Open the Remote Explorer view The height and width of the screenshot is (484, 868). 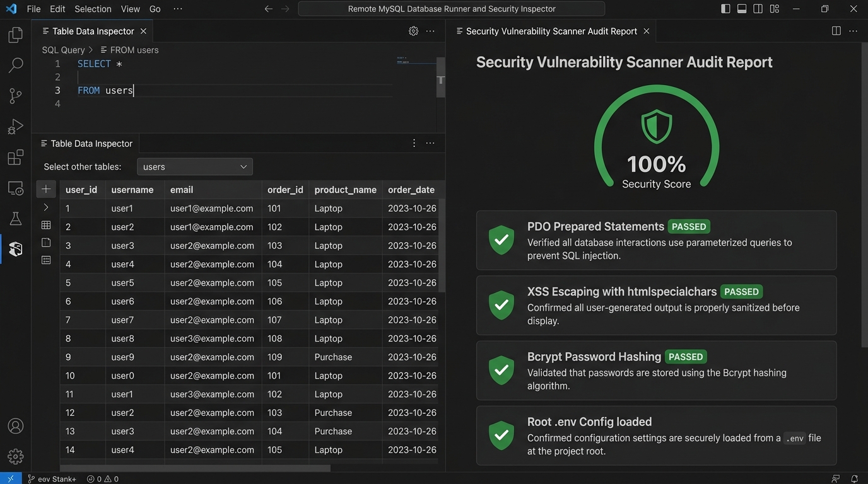(15, 188)
